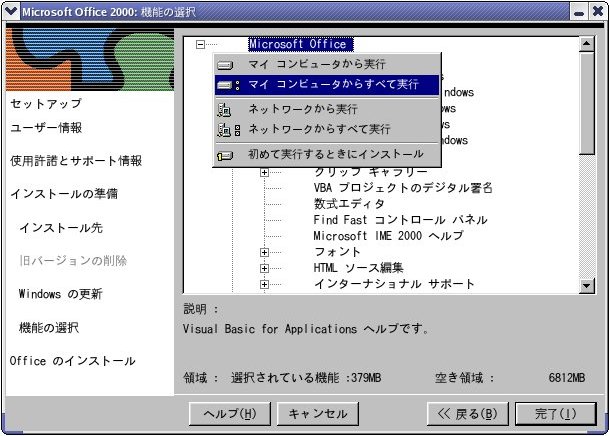Viewport: 609px width, 436px height.
Task: Click scrollbar down arrow in feature list
Action: 586,286
